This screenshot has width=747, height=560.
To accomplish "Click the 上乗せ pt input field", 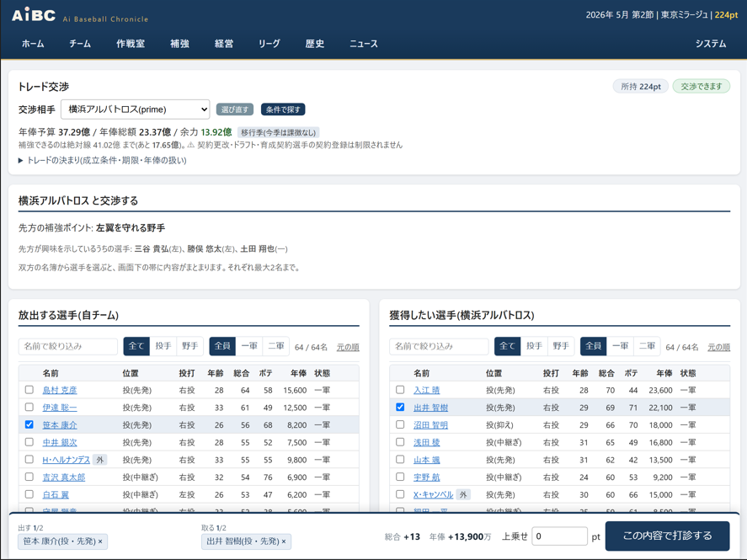I will [x=560, y=536].
